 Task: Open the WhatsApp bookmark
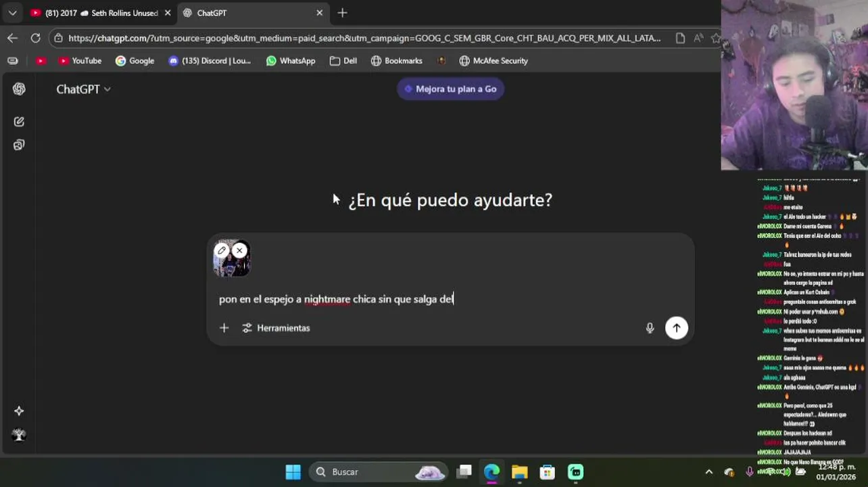click(x=291, y=61)
